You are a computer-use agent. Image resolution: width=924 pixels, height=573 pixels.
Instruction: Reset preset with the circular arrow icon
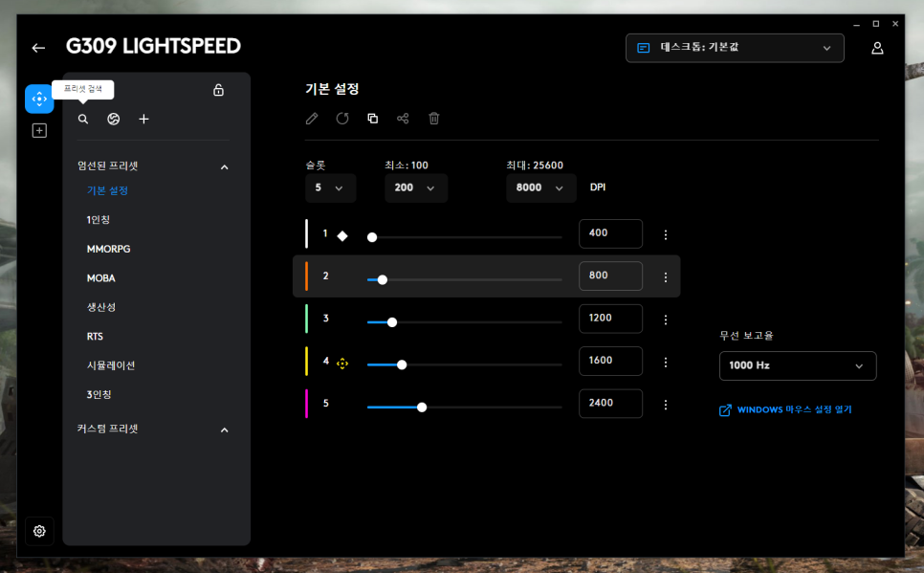tap(342, 119)
